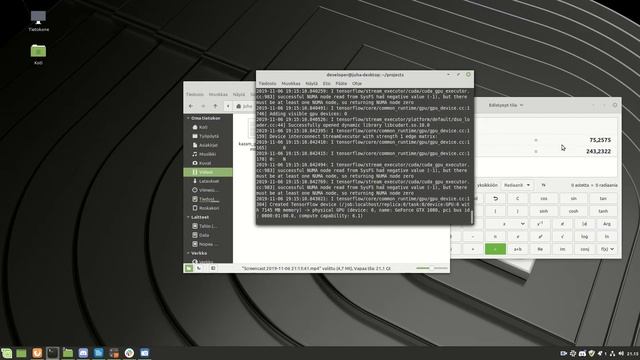Viewport: 640px width, 360px height.
Task: Go back in the file manager
Action: click(x=191, y=106)
